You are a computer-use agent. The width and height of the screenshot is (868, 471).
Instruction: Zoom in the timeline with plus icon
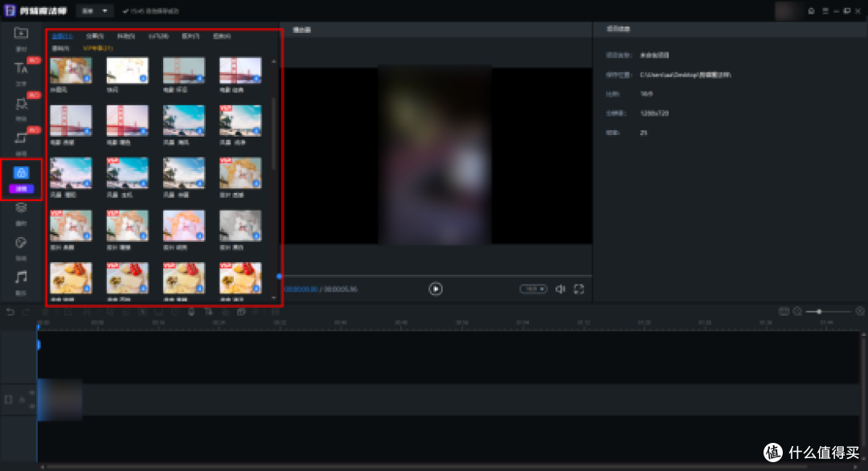click(860, 312)
